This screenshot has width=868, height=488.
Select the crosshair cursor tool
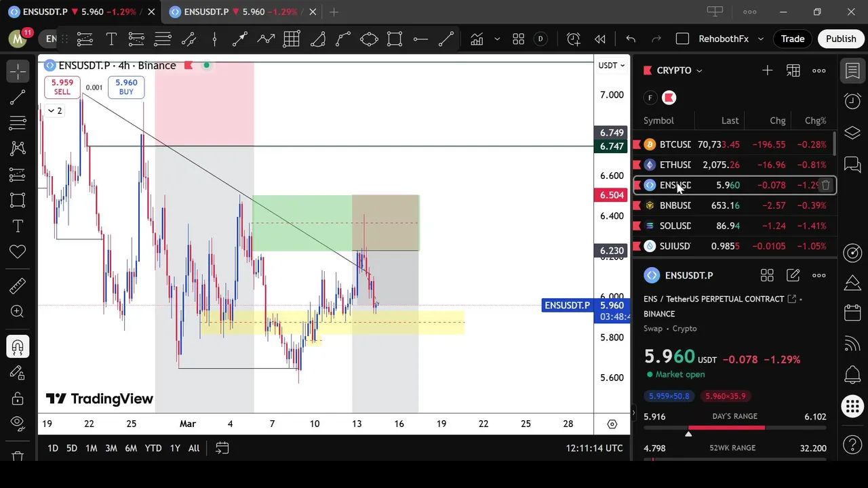(18, 70)
